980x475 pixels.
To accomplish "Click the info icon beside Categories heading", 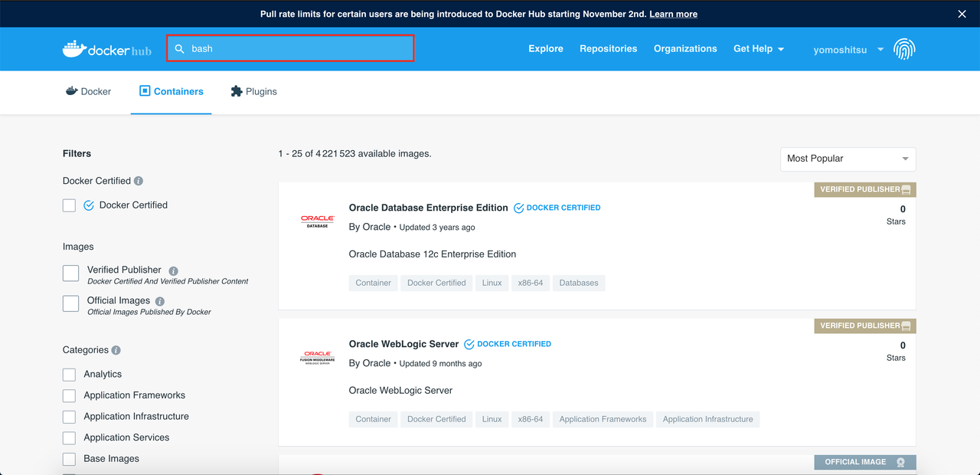I will pos(116,350).
